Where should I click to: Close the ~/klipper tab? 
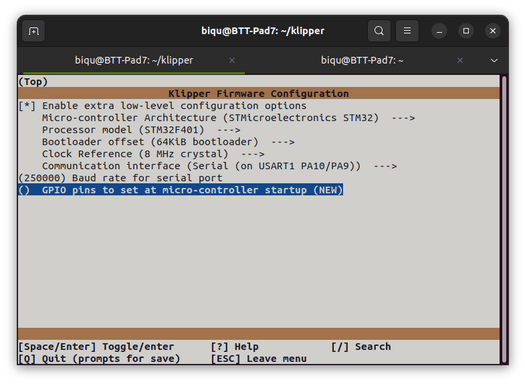232,60
